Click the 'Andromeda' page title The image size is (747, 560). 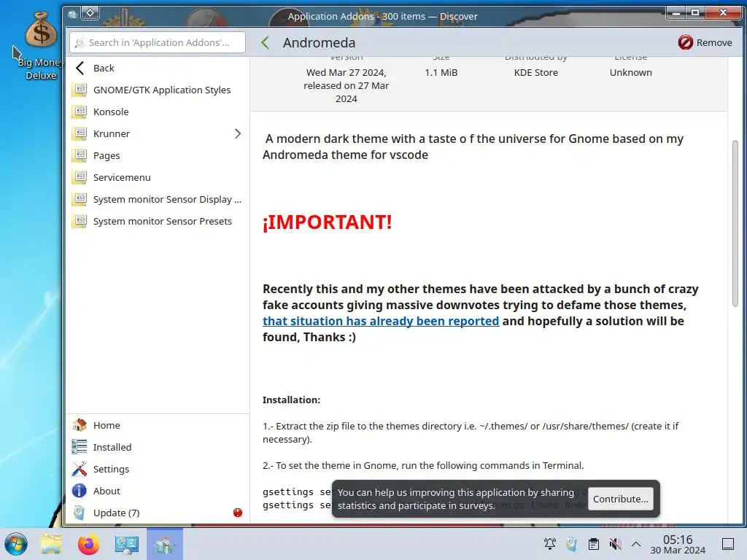click(x=320, y=43)
